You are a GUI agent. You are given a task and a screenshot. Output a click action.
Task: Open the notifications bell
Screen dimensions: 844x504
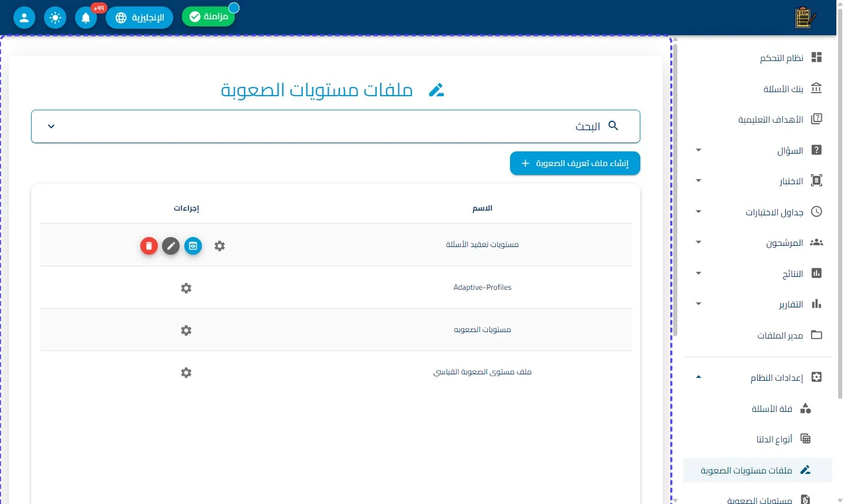[x=86, y=18]
